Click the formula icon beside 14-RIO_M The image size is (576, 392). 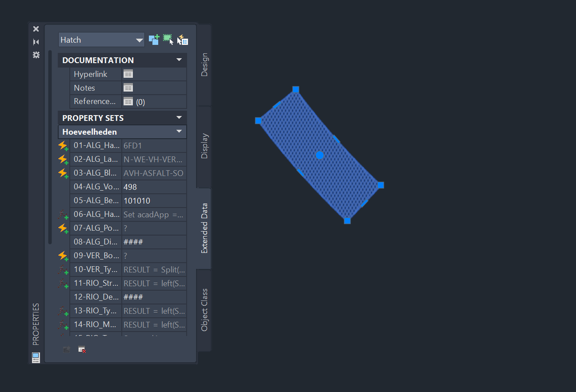pyautogui.click(x=63, y=325)
